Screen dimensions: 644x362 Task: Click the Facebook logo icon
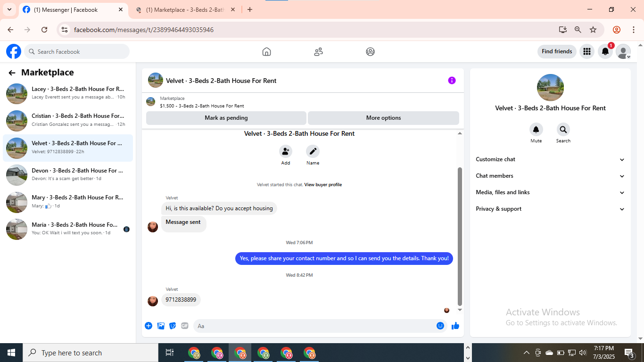point(14,51)
